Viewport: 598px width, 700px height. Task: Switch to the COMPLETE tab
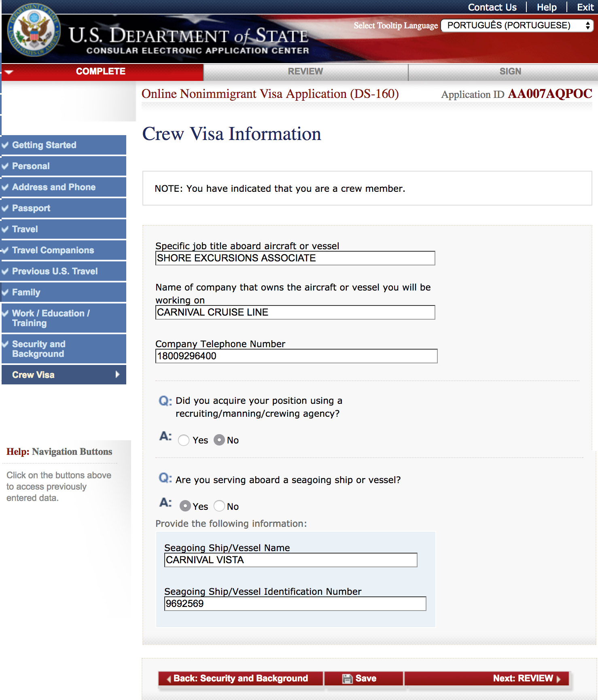point(102,72)
